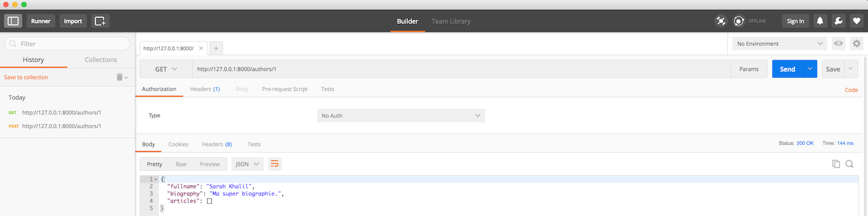Toggle the sidebar panel icon
Viewport: 868px width, 216px height.
13,21
